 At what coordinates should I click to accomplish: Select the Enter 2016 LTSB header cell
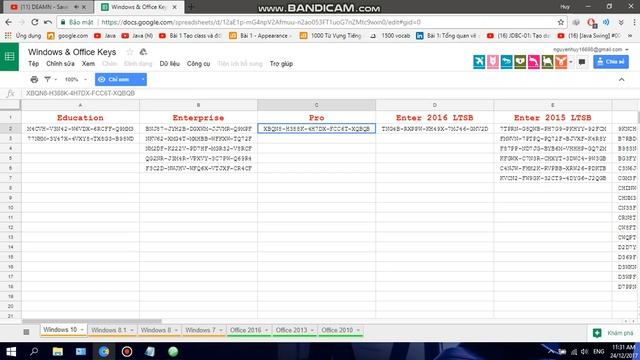pyautogui.click(x=435, y=118)
